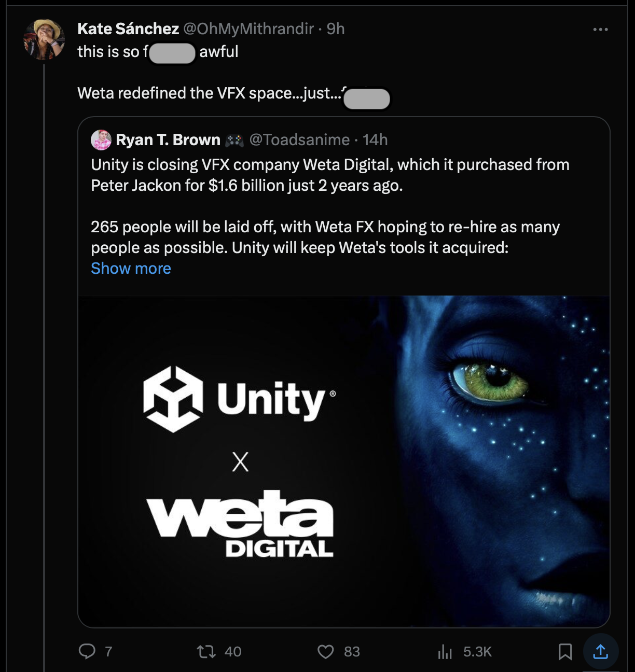635x672 pixels.
Task: Click the blue share upload icon
Action: pyautogui.click(x=600, y=652)
